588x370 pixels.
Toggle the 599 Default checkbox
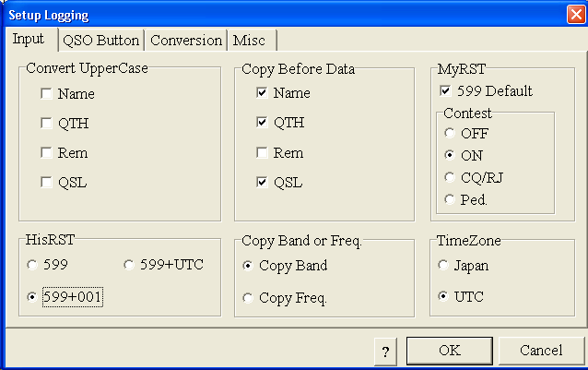447,91
